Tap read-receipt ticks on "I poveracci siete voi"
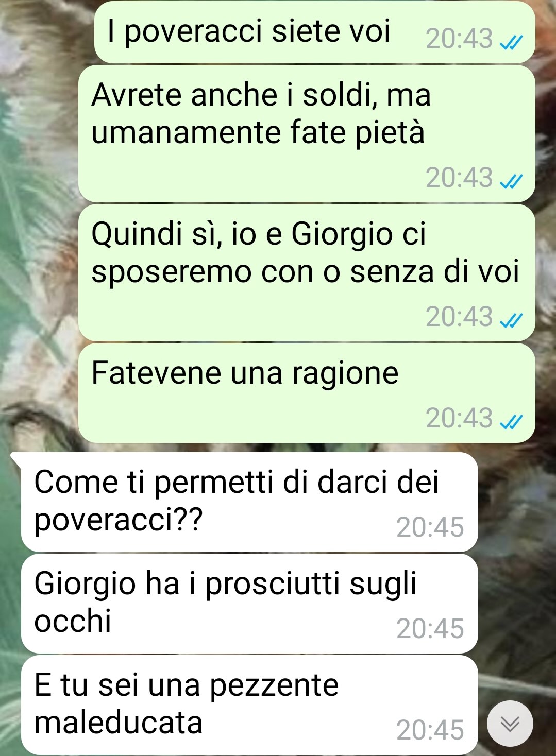The image size is (556, 756). click(512, 42)
